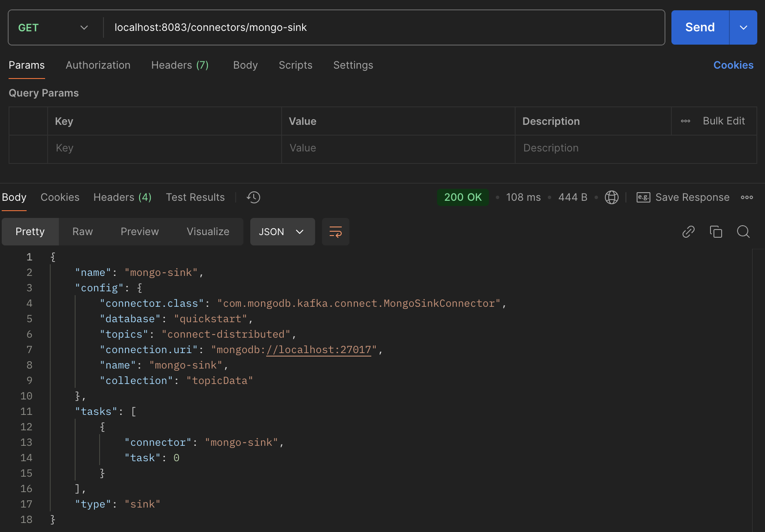Click Bulk Edit for query params
This screenshot has height=532, width=765.
tap(724, 121)
